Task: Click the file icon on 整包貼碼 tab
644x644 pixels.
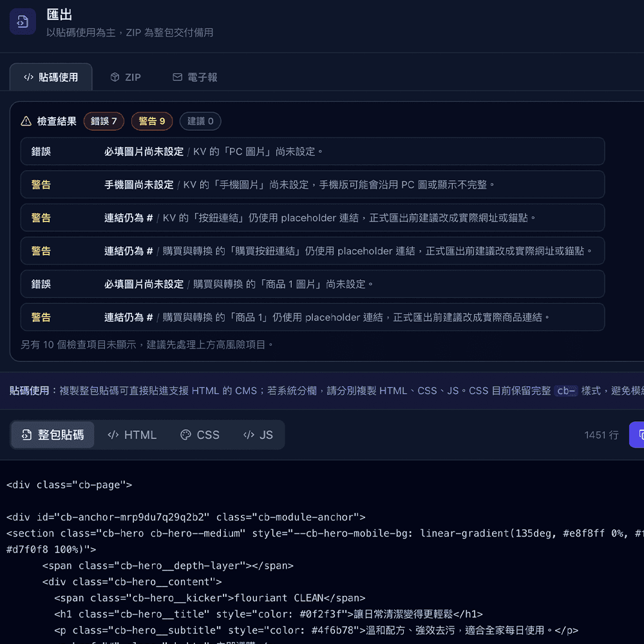Action: click(26, 435)
